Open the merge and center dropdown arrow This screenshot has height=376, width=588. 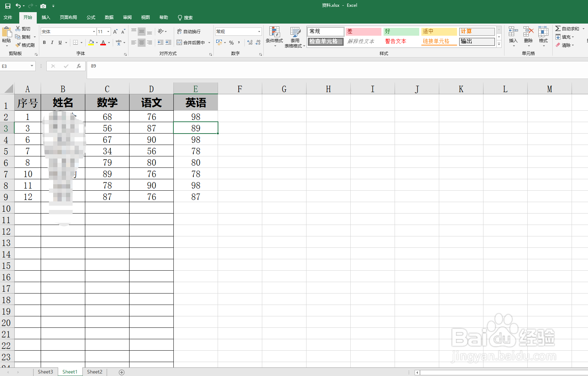coord(209,42)
